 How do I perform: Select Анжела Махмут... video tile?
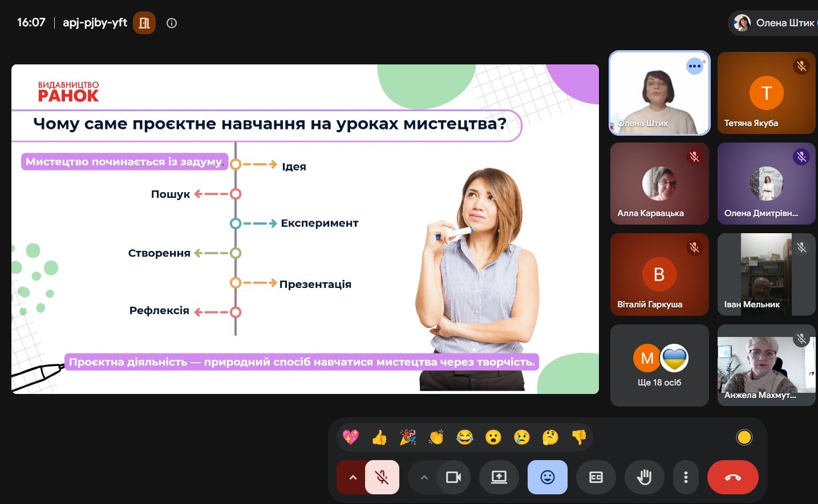tap(766, 365)
